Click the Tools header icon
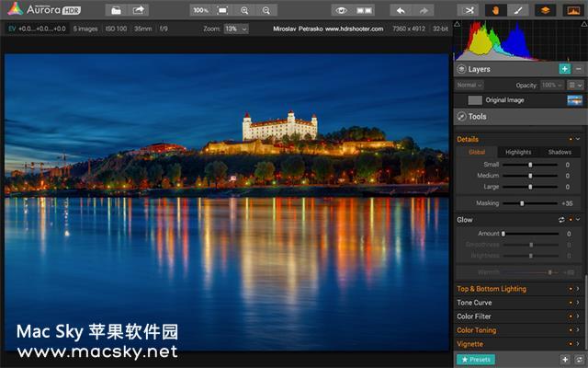 (x=461, y=117)
